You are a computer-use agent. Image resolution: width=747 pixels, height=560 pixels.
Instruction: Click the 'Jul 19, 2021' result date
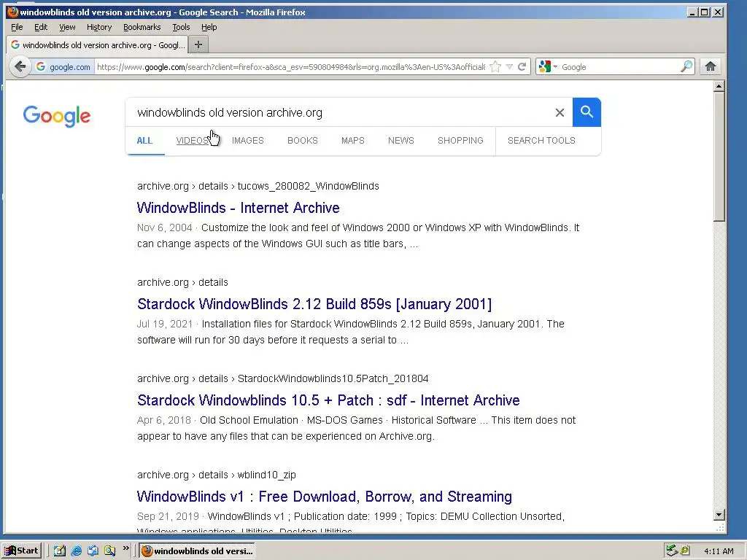pos(165,324)
